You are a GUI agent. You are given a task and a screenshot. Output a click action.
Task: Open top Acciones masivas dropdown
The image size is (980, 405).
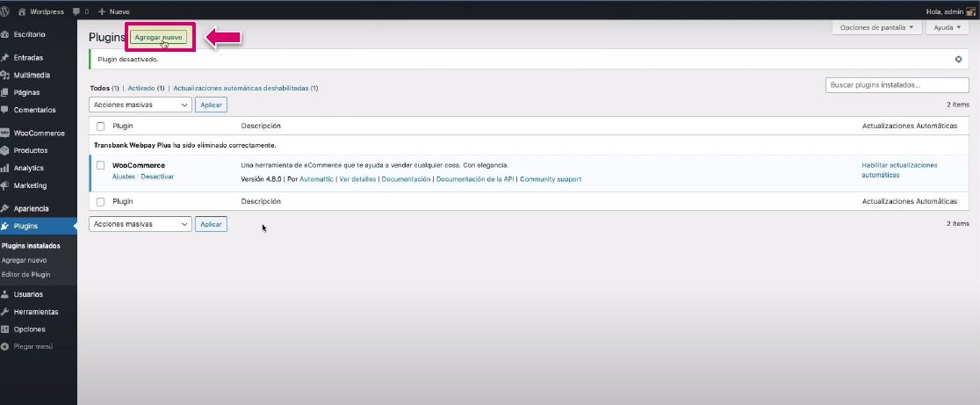[141, 105]
